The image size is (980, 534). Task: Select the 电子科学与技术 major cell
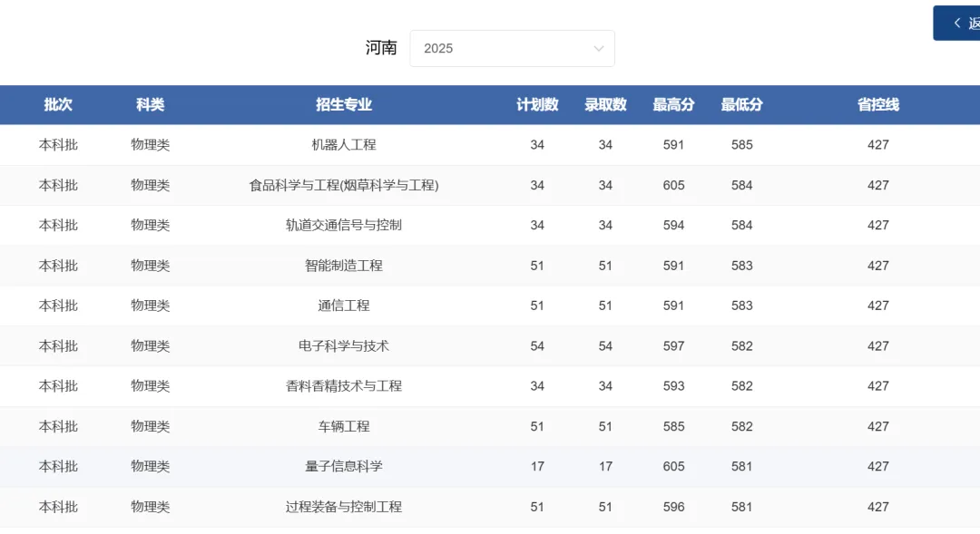tap(344, 346)
